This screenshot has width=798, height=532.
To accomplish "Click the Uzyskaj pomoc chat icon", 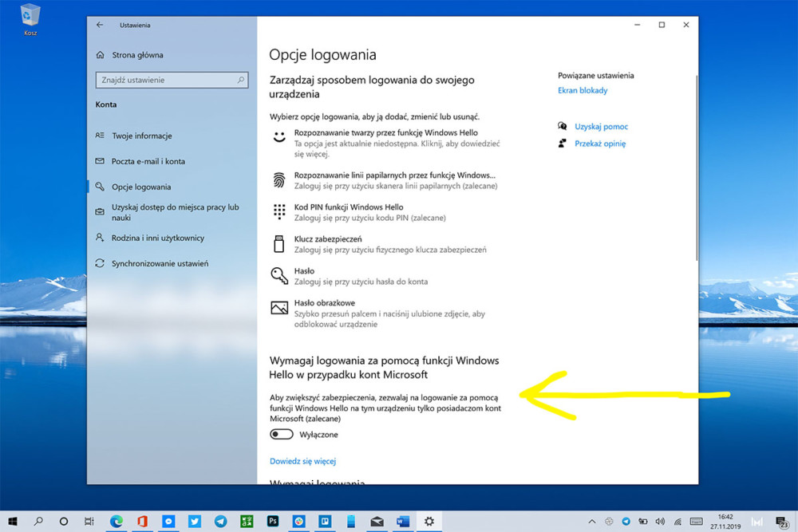I will (x=563, y=126).
